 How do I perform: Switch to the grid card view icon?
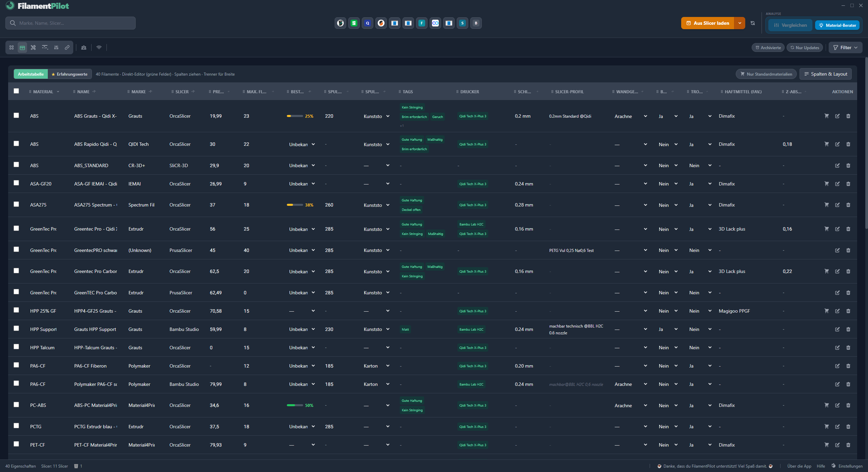click(12, 47)
